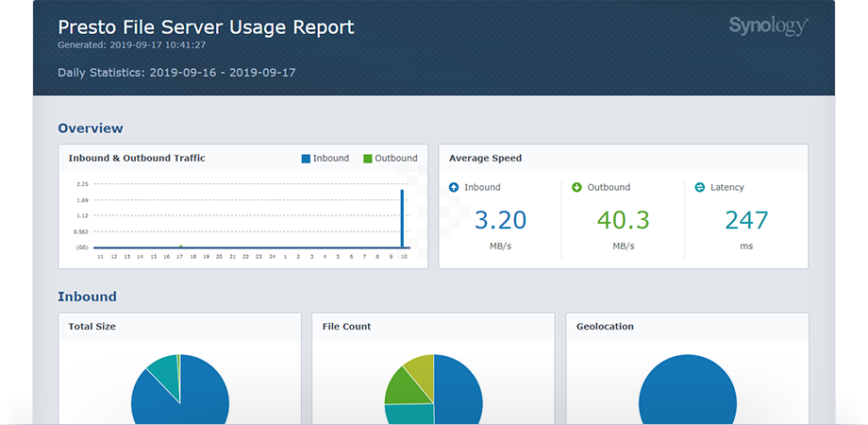The width and height of the screenshot is (868, 425).
Task: Select the Inbound section heading
Action: 87,297
